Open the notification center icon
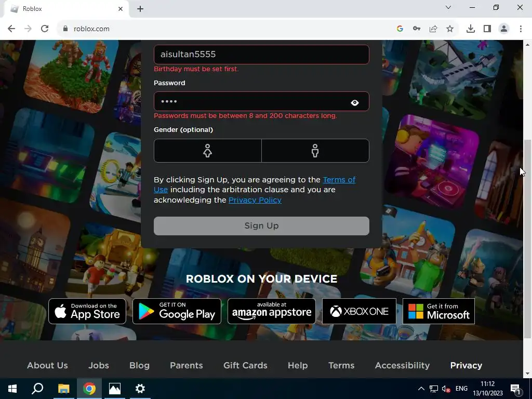Screen dimensions: 532x399 (515, 389)
